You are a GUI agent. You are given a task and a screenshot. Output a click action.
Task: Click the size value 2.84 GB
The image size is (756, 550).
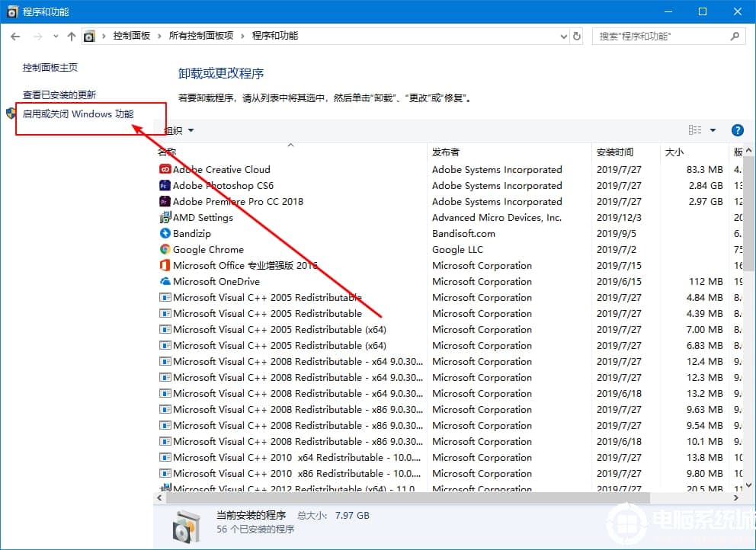pos(706,185)
